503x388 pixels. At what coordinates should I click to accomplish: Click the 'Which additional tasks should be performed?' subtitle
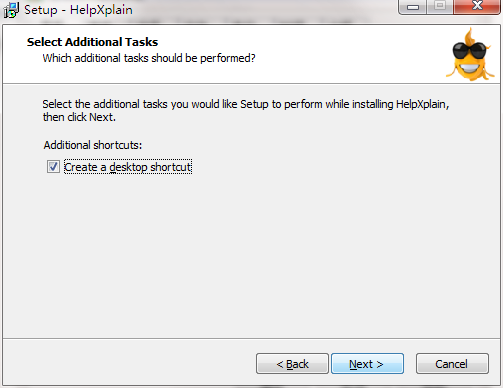point(149,58)
